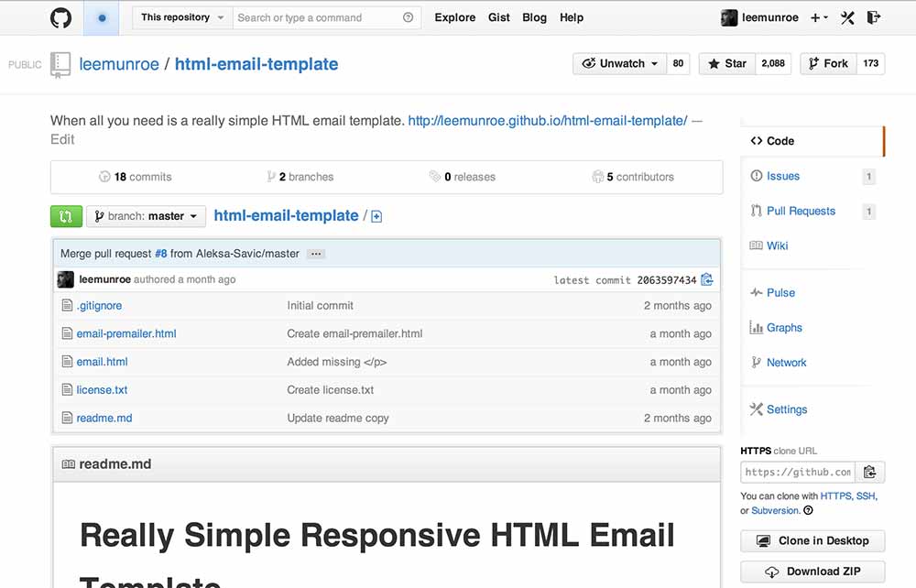Click the green compare and review button
Screen dimensions: 916x588
65,216
